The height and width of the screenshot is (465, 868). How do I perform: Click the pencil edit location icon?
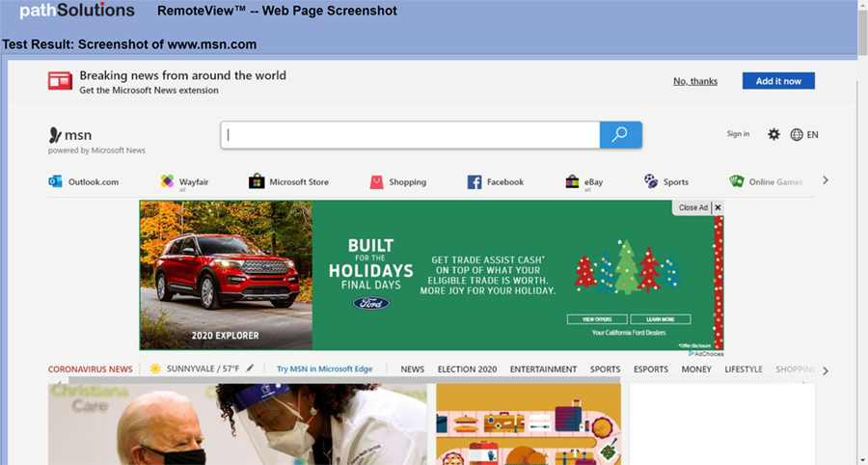tap(251, 369)
